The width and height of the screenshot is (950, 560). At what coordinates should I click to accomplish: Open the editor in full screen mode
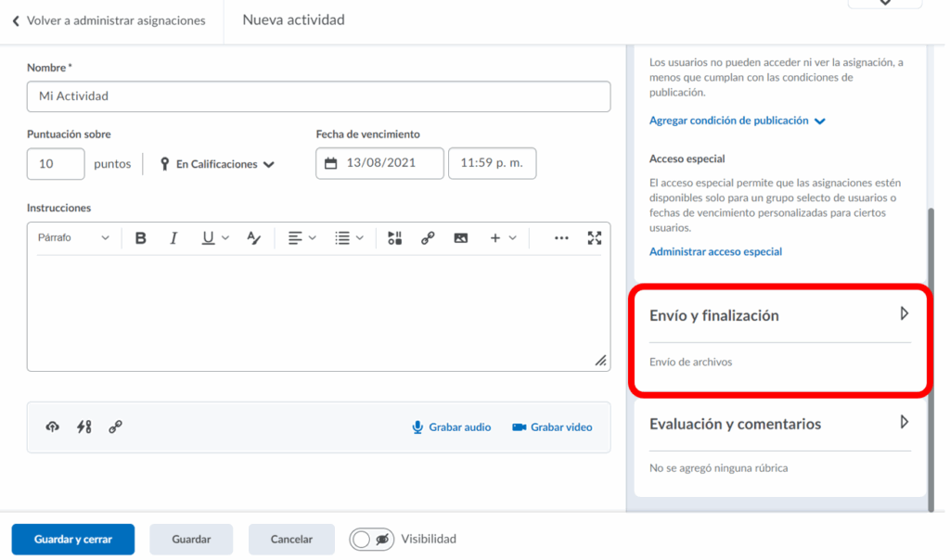pyautogui.click(x=595, y=238)
